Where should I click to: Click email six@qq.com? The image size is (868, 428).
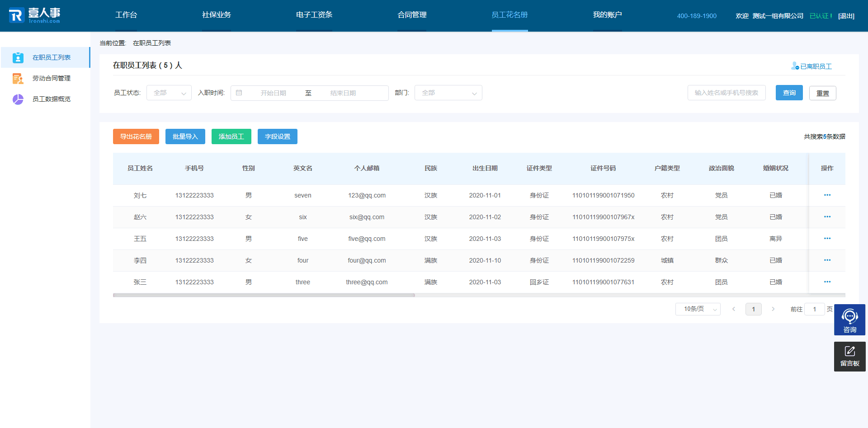[367, 217]
